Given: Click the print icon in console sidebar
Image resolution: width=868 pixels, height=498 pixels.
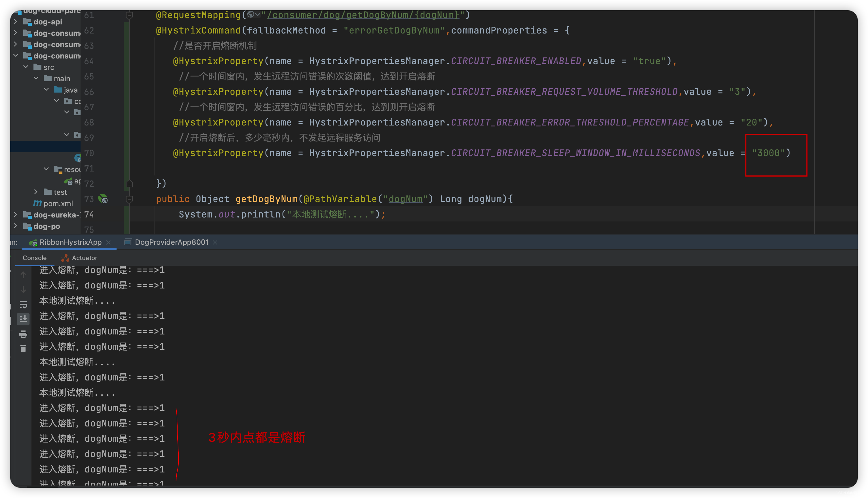Looking at the screenshot, I should [x=23, y=334].
